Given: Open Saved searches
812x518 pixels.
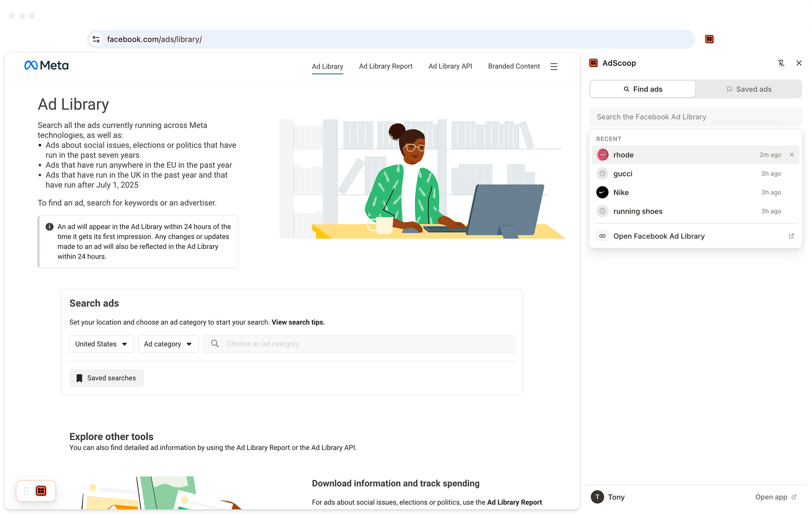Looking at the screenshot, I should [106, 378].
